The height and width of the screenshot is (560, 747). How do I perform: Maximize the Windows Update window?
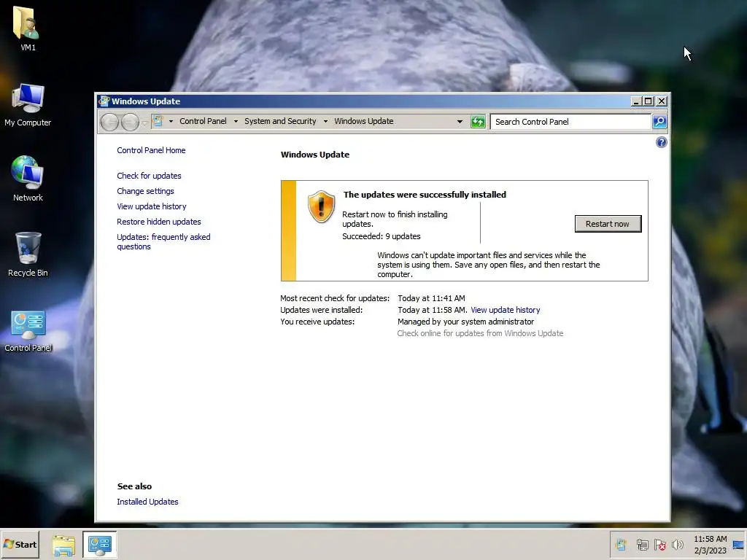pos(648,101)
